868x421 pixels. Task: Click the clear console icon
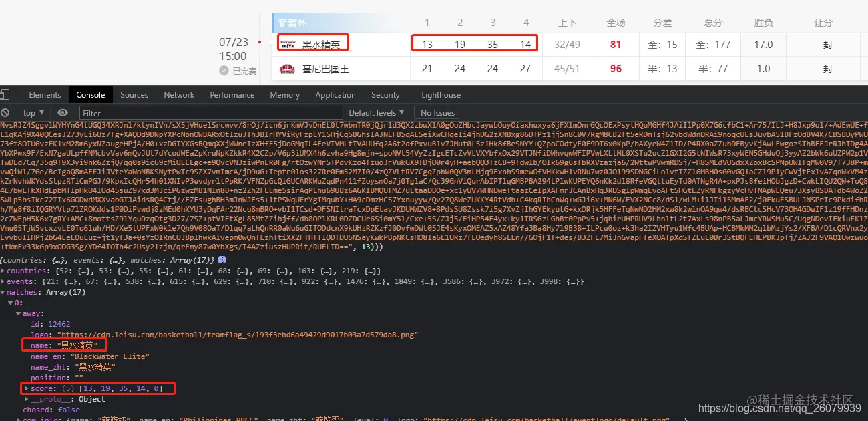(x=5, y=113)
